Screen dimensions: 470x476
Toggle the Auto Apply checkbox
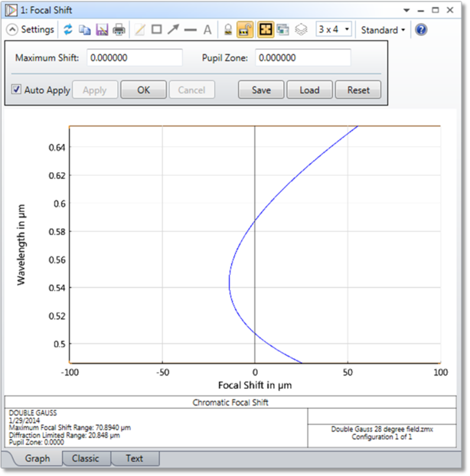tap(17, 90)
